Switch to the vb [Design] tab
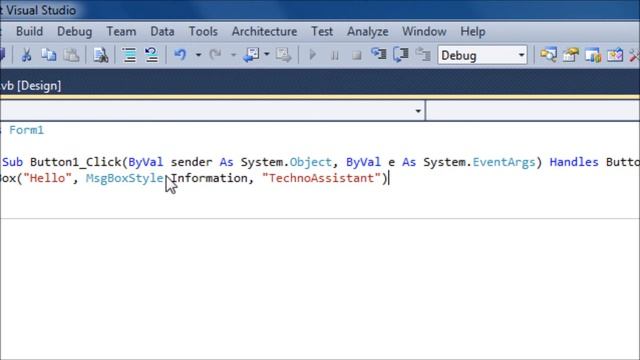The height and width of the screenshot is (360, 640). point(31,86)
